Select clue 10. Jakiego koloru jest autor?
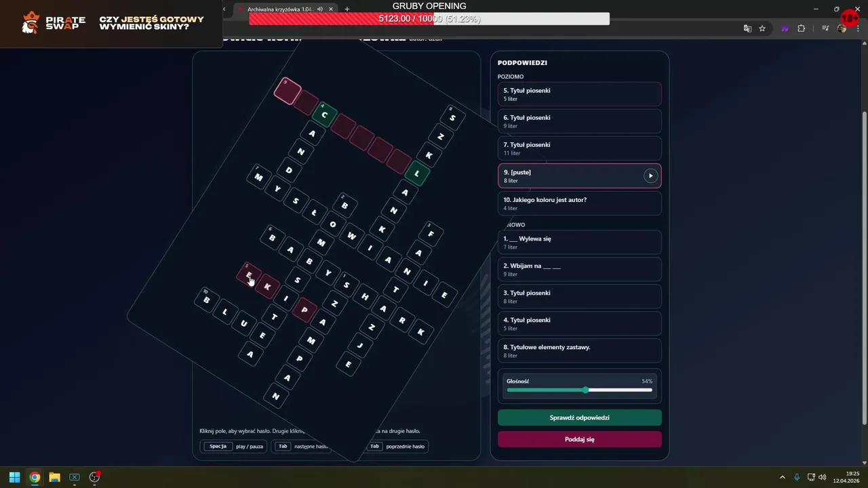The image size is (868, 488). 579,203
